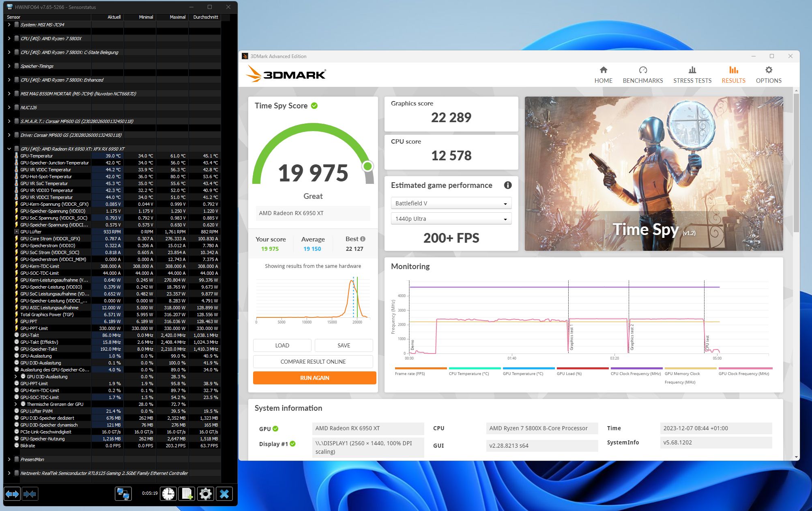Expand the Speicher-Timings sensor group
This screenshot has height=511, width=812.
pos(9,66)
